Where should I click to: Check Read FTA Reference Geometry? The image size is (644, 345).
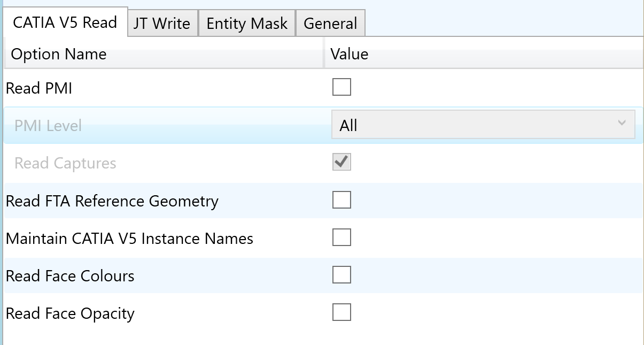click(x=342, y=200)
